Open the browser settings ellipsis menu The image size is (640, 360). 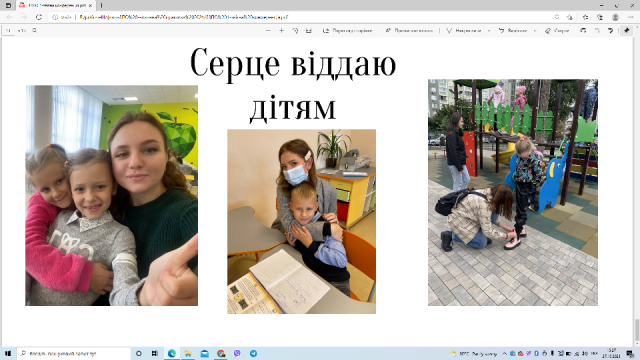pos(631,17)
